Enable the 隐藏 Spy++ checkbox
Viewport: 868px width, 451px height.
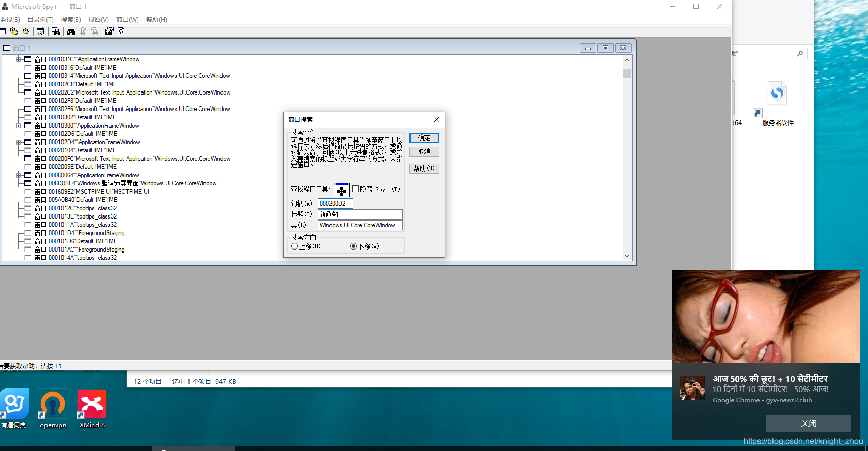355,189
